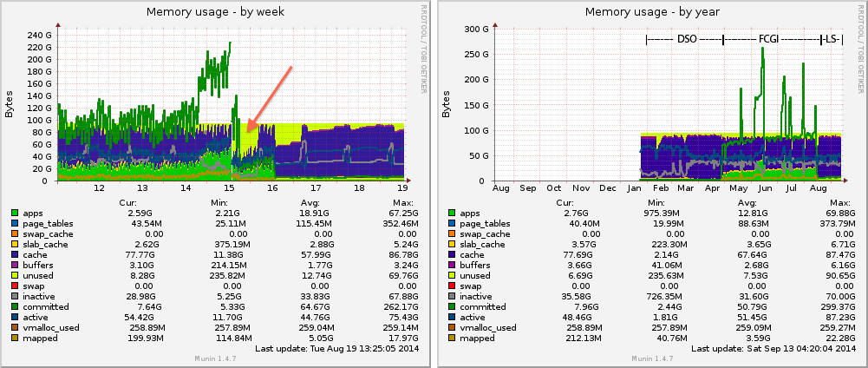868x368 pixels.
Task: Click the DSO period label on yearly graph
Action: pos(686,39)
